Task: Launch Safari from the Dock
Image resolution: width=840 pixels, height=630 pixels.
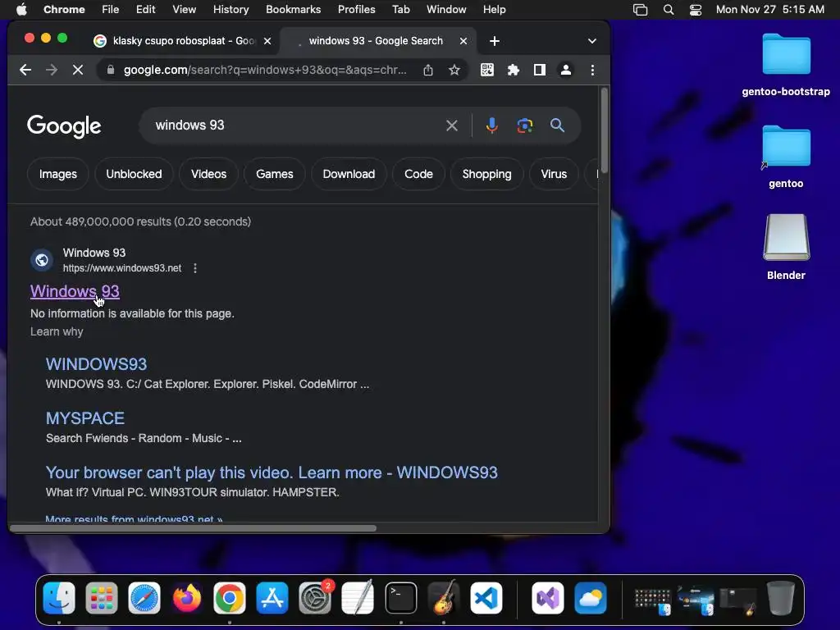Action: (144, 598)
